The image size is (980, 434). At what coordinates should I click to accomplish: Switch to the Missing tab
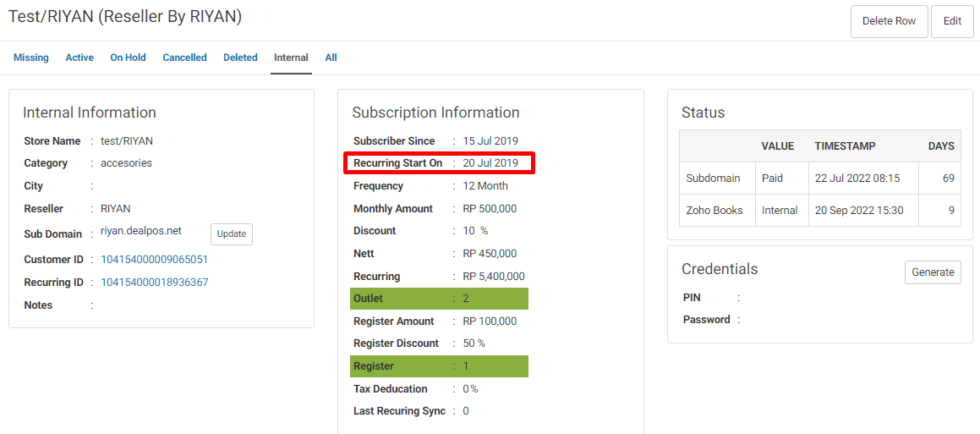[30, 58]
